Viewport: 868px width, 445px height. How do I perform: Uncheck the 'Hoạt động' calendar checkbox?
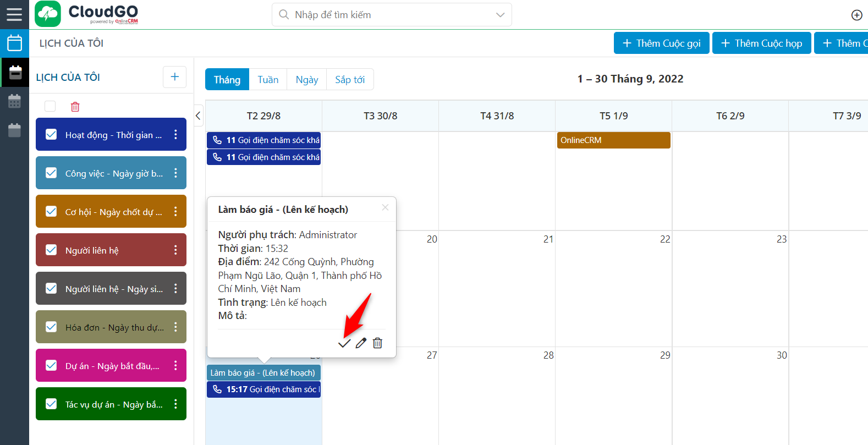pos(51,134)
